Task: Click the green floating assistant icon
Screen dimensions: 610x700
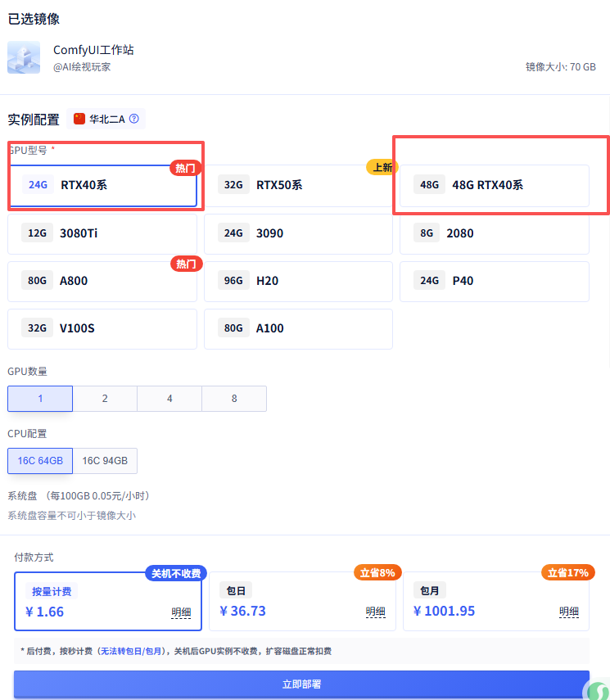Action: [x=598, y=691]
